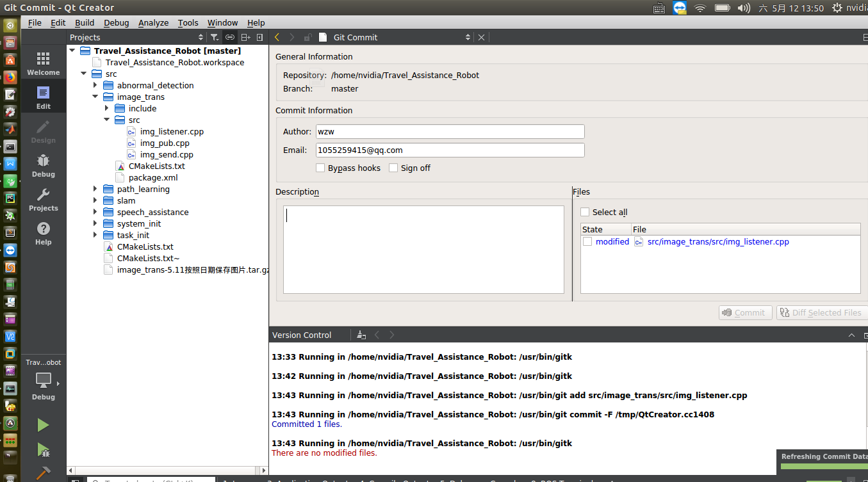This screenshot has height=482, width=868.
Task: Check the Sign off option
Action: (393, 168)
